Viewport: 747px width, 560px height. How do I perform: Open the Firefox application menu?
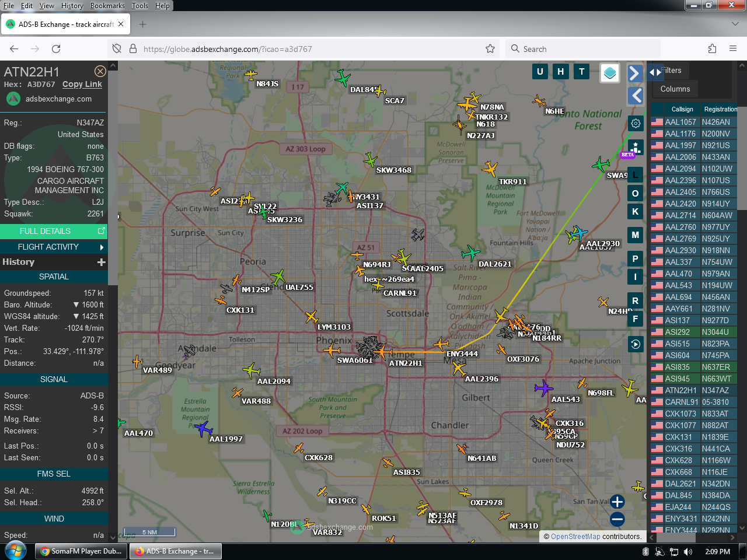point(733,49)
